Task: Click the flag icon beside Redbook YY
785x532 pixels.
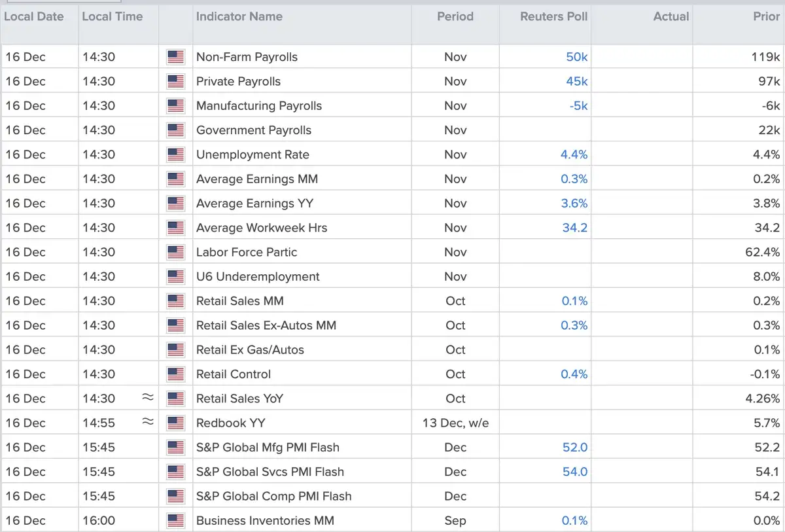Action: click(175, 423)
